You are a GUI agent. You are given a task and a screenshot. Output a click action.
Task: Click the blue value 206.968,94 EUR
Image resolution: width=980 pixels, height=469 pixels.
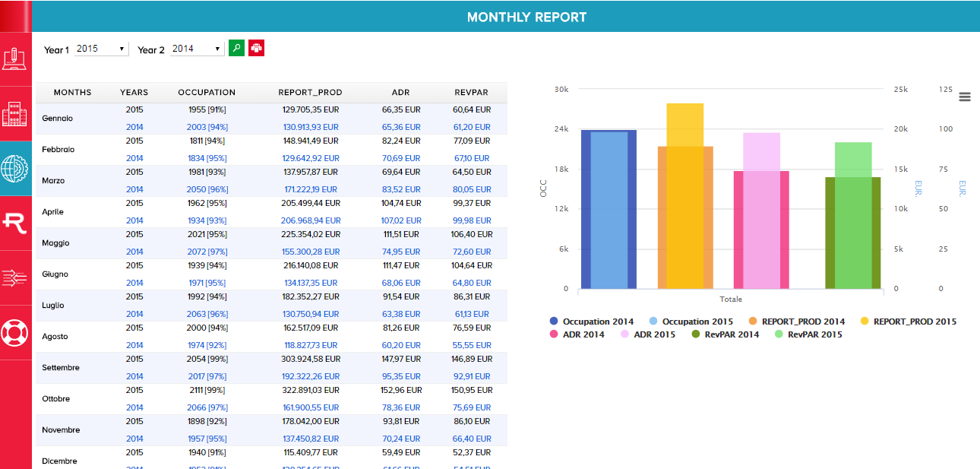pos(311,220)
